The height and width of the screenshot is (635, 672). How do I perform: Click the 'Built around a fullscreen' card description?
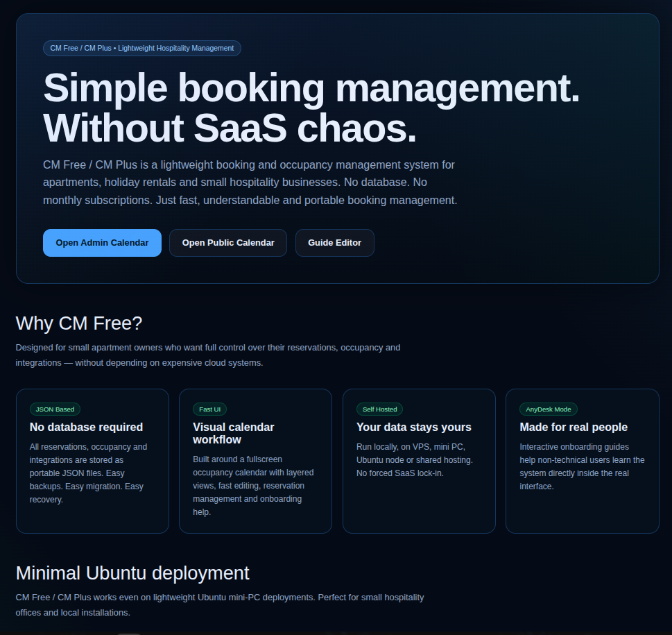(253, 485)
